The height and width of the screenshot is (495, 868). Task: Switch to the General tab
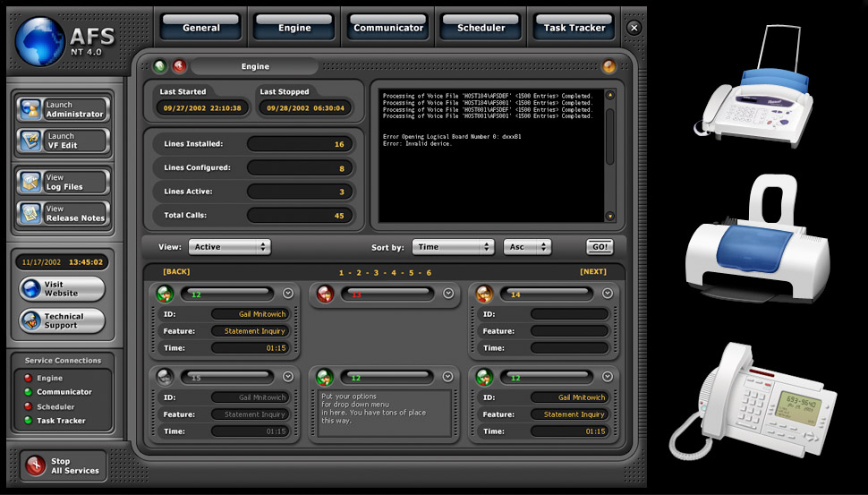click(x=201, y=28)
